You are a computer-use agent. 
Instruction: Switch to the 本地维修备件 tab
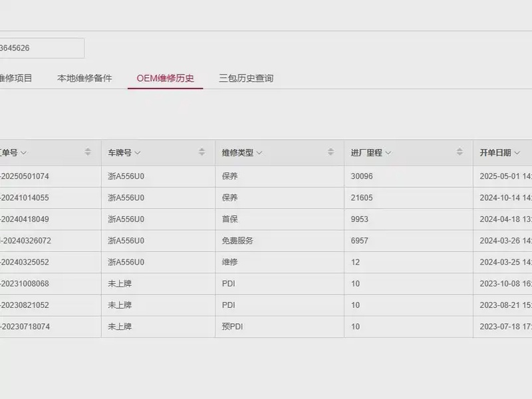pos(84,78)
